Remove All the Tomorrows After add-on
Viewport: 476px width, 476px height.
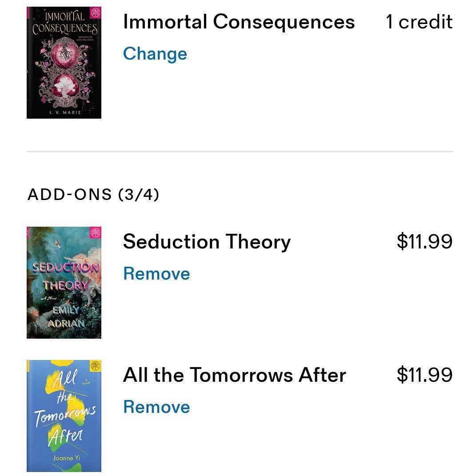(x=156, y=407)
